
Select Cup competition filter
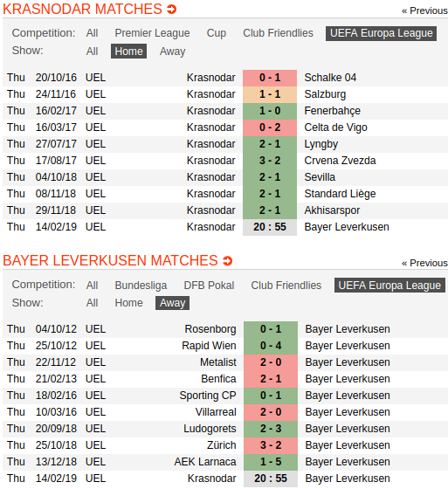click(x=217, y=33)
